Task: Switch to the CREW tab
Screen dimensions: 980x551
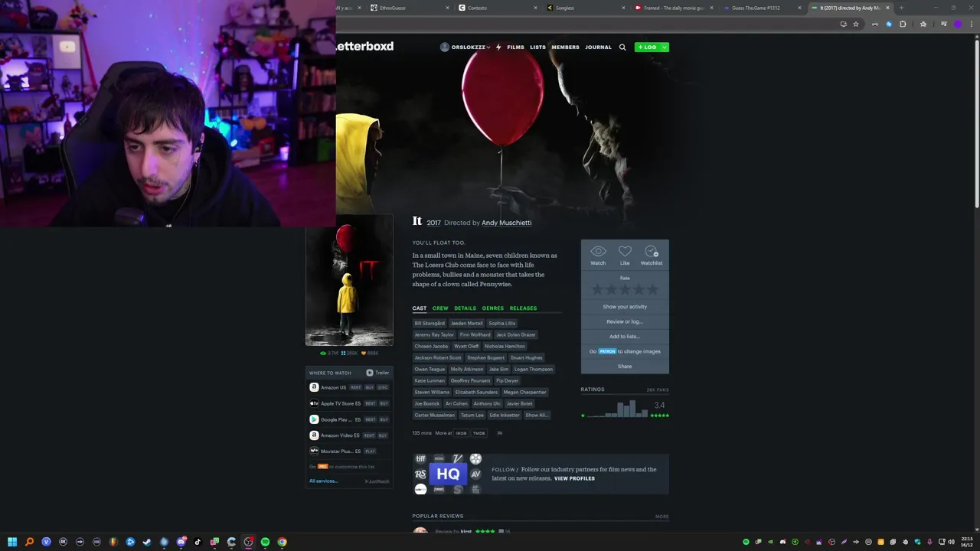Action: point(440,308)
